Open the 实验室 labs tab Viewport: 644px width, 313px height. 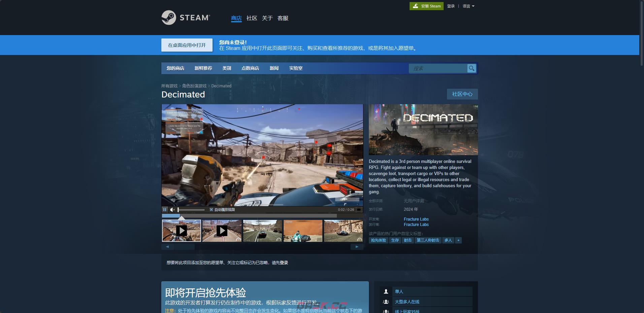[x=296, y=68]
